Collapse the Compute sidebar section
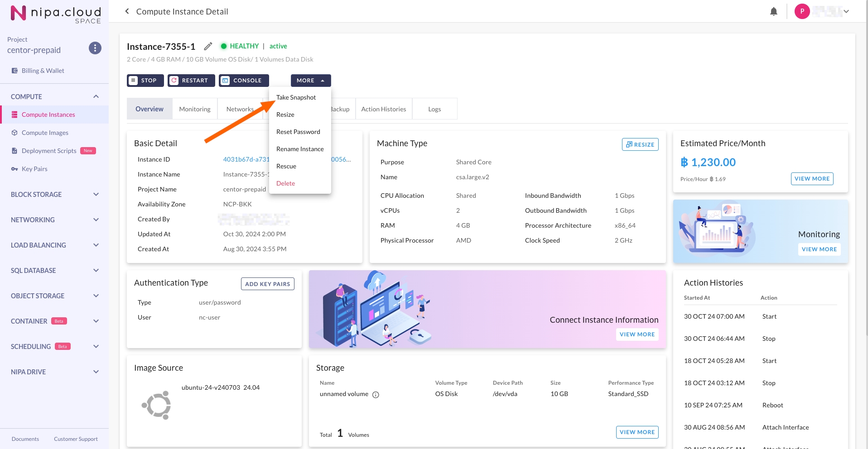This screenshot has height=449, width=868. (x=96, y=97)
